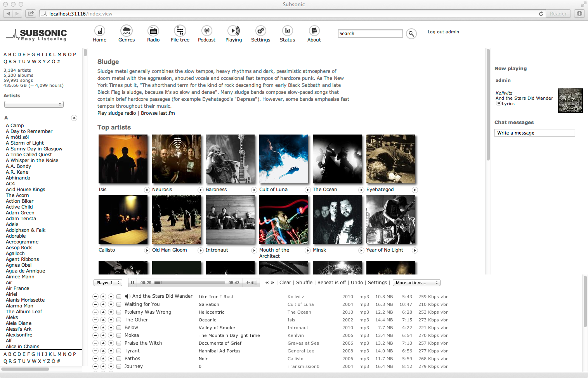Image resolution: width=588 pixels, height=378 pixels.
Task: Open the Settings gear icon
Action: [260, 31]
